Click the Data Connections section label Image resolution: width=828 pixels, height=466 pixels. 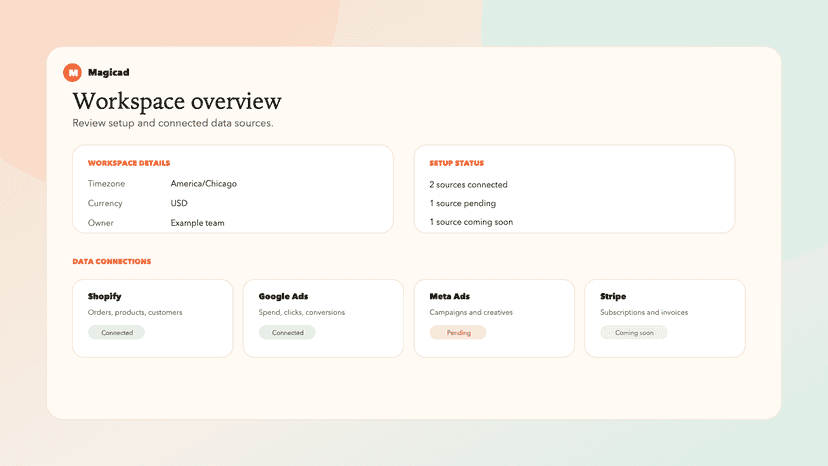pos(111,262)
